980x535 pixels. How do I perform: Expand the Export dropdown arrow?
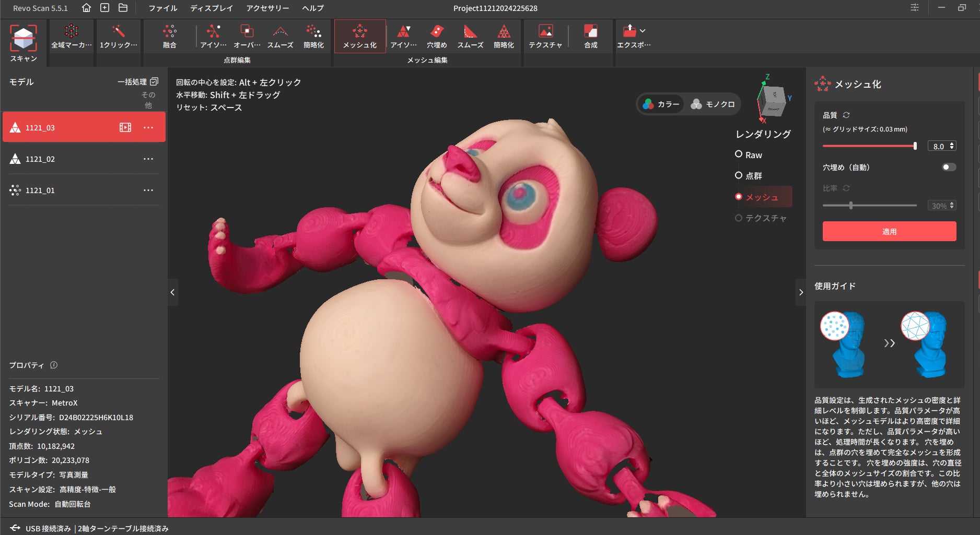643,31
